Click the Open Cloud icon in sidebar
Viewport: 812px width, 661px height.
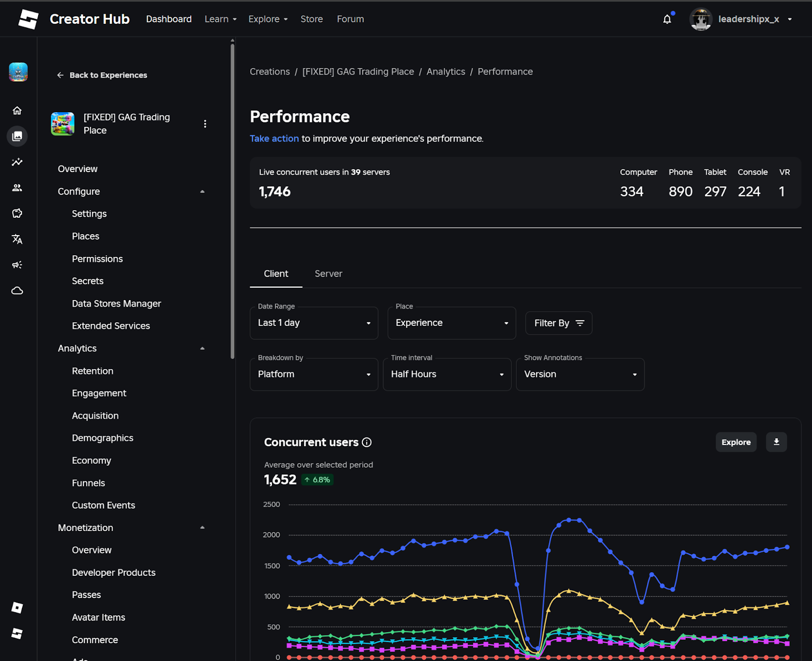pyautogui.click(x=17, y=290)
